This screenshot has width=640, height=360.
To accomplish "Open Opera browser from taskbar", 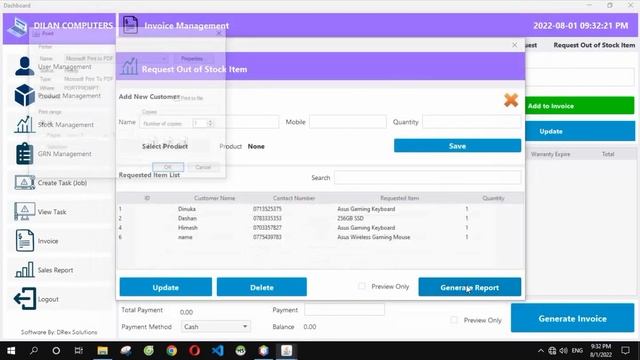I will (195, 351).
